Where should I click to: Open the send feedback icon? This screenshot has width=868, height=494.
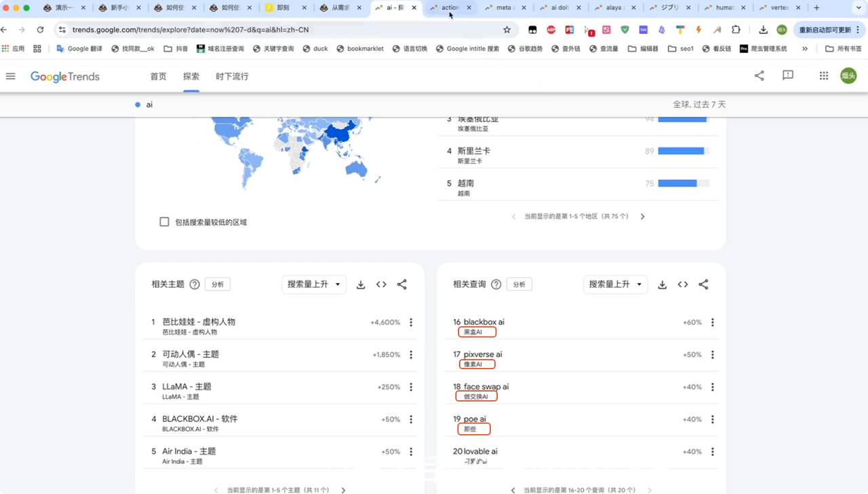(x=787, y=75)
